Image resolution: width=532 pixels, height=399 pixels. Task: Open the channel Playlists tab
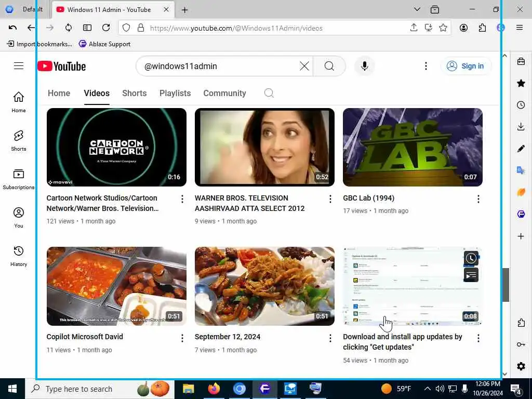click(x=175, y=94)
